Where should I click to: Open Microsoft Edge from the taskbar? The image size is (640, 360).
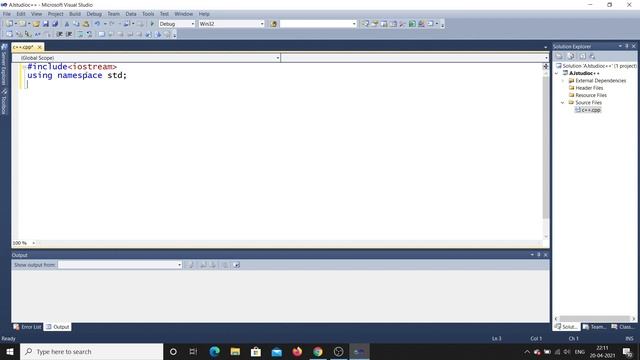coord(214,351)
